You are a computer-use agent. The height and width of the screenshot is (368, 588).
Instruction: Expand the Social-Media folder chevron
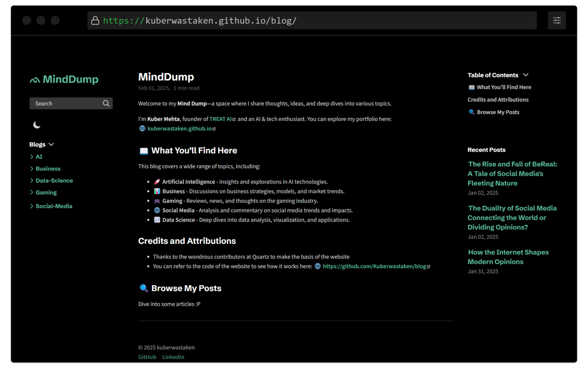tap(32, 206)
